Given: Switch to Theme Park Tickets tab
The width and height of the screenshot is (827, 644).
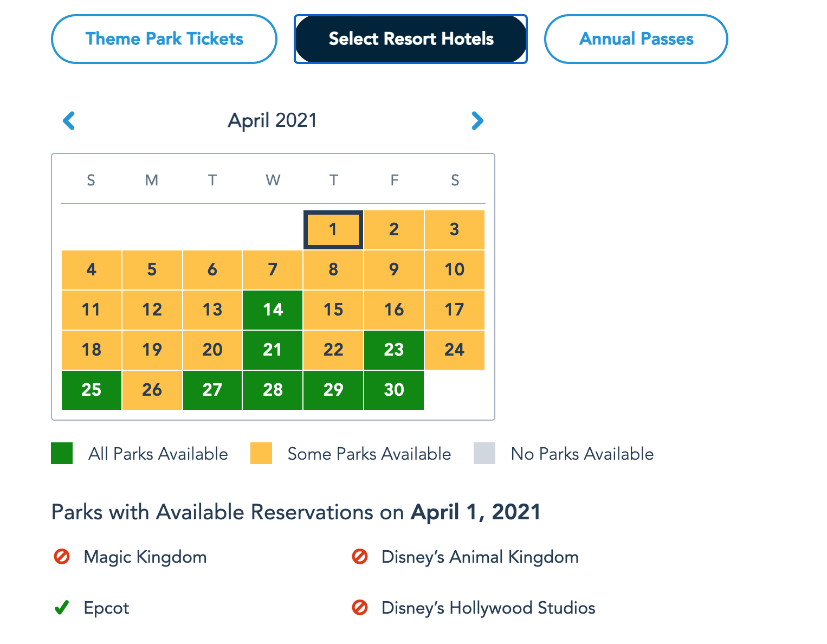Looking at the screenshot, I should [x=164, y=39].
